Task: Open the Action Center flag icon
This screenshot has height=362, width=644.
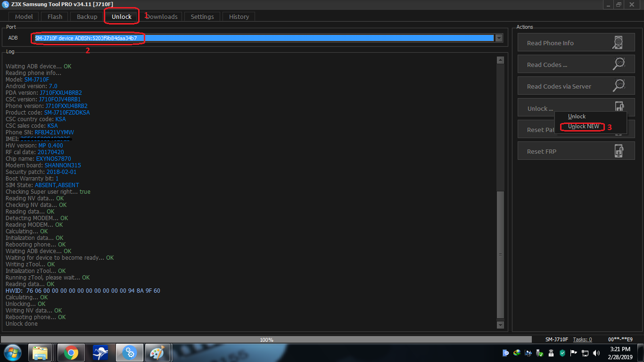Action: tap(574, 353)
